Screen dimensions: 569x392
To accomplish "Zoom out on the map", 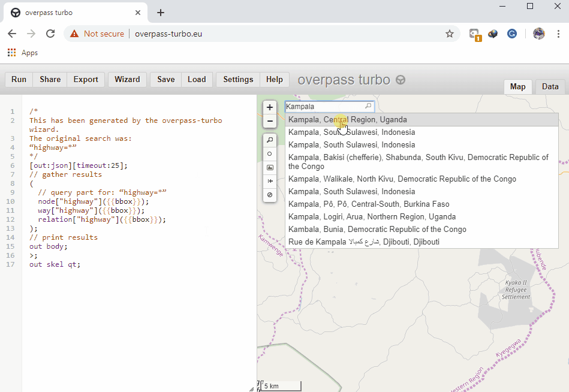I will pyautogui.click(x=270, y=121).
